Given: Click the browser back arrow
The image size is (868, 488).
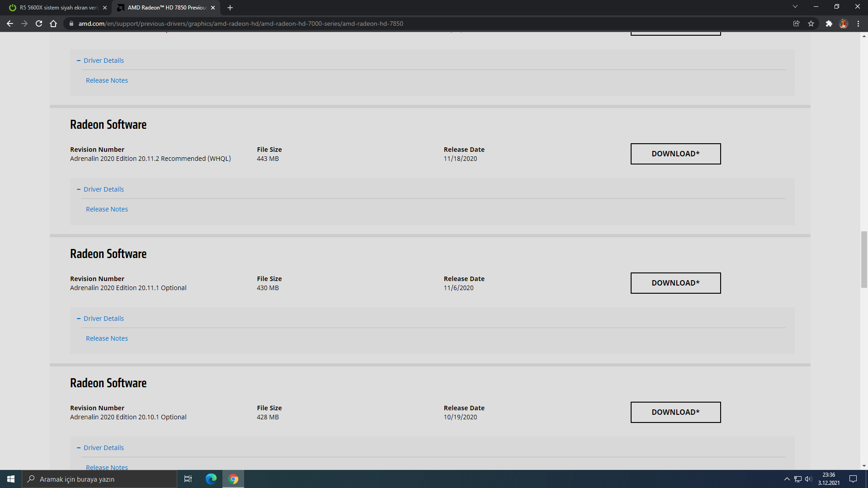Looking at the screenshot, I should click(10, 23).
